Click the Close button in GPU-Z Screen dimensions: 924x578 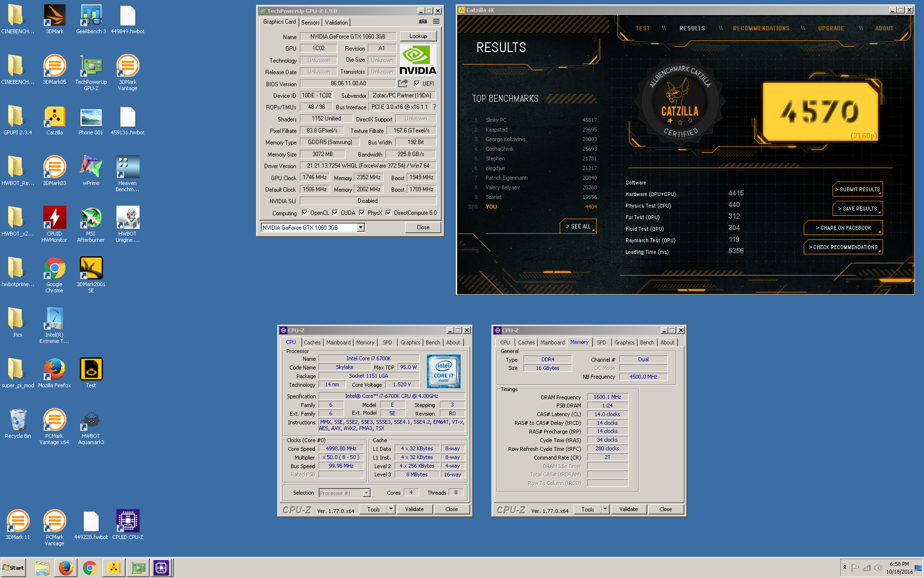423,227
